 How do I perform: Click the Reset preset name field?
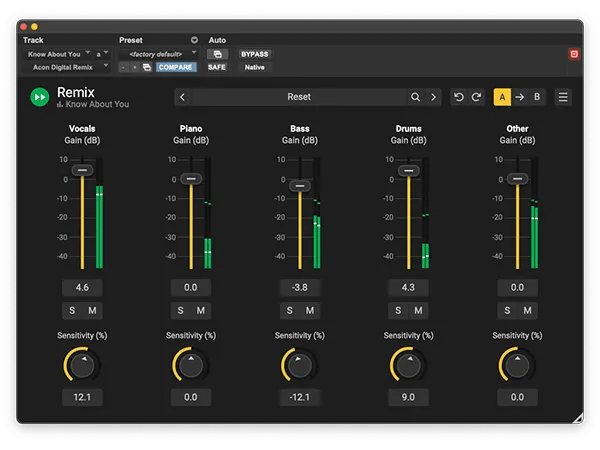pyautogui.click(x=299, y=97)
